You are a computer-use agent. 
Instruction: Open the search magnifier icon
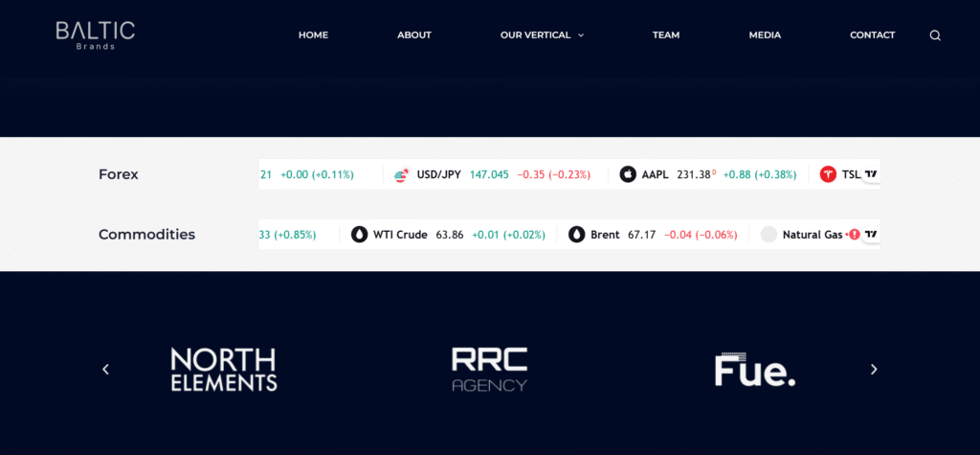[935, 35]
